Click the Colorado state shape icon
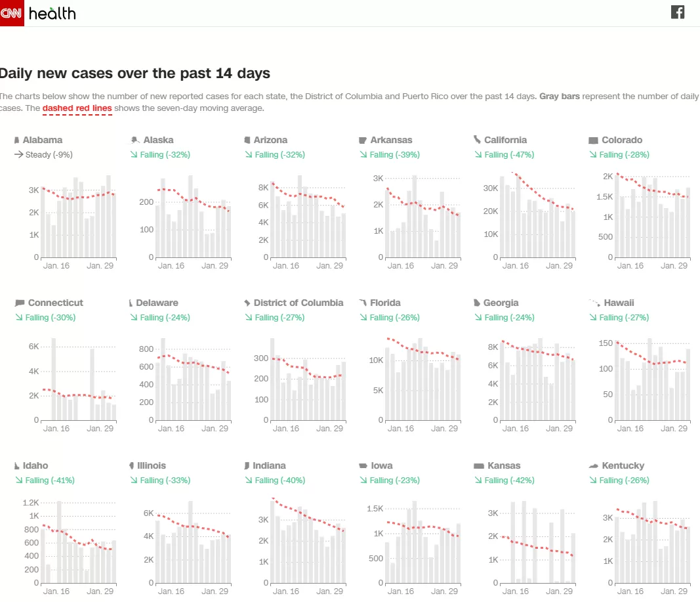Image resolution: width=700 pixels, height=602 pixels. point(593,140)
